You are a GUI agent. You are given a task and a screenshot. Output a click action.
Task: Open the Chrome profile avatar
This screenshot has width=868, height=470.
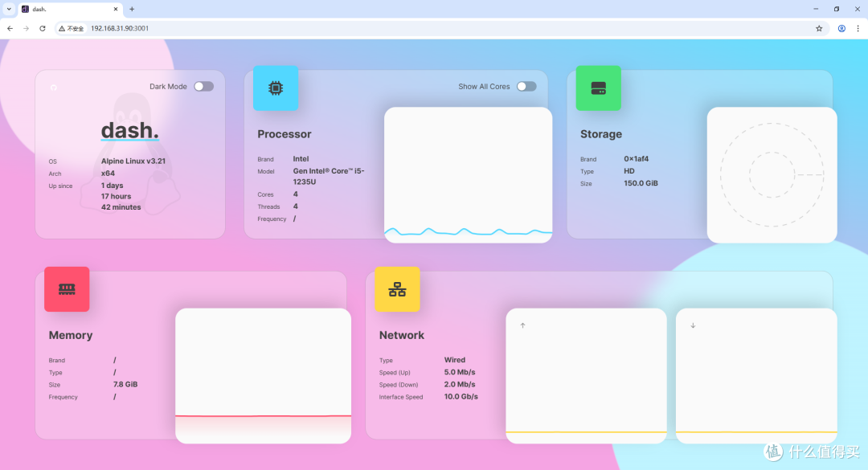click(x=841, y=28)
